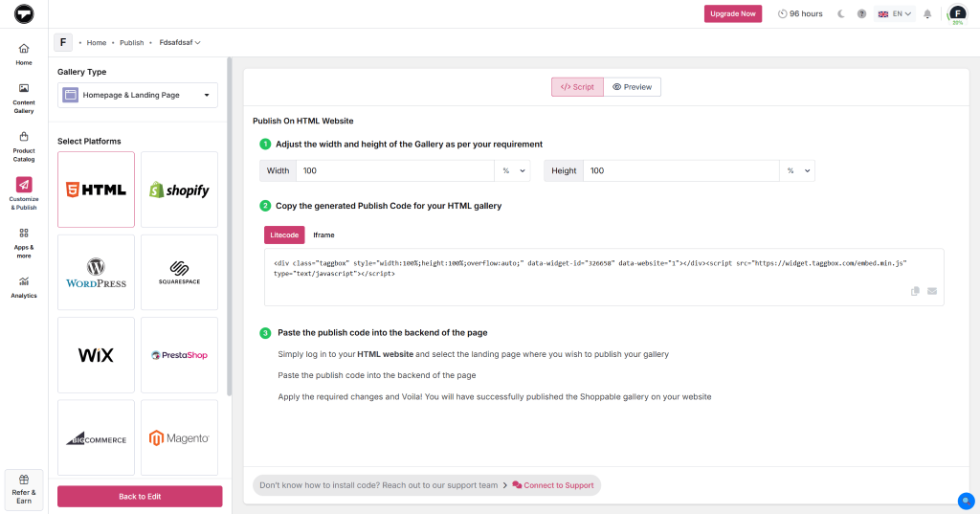The height and width of the screenshot is (514, 980).
Task: Open Apps & more in the sidebar
Action: point(24,243)
